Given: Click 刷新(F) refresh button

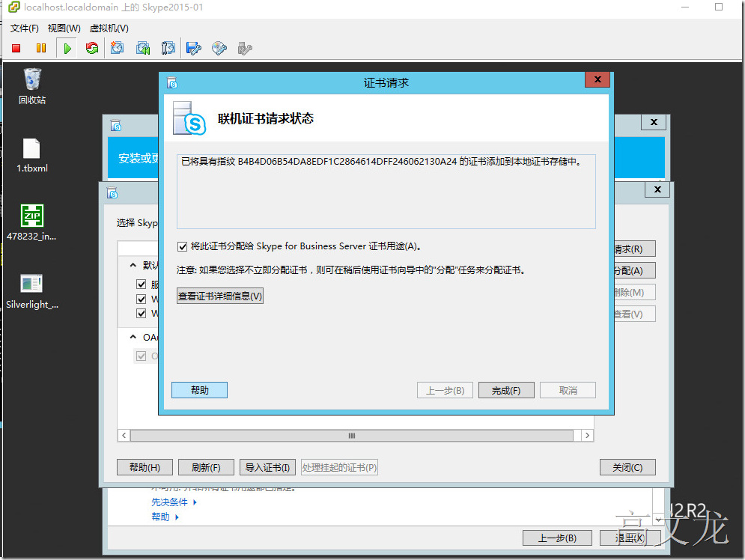Looking at the screenshot, I should click(x=206, y=467).
